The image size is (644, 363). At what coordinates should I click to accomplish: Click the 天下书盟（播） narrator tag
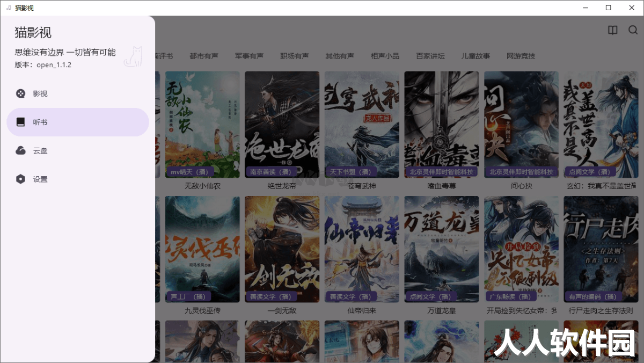coord(350,172)
